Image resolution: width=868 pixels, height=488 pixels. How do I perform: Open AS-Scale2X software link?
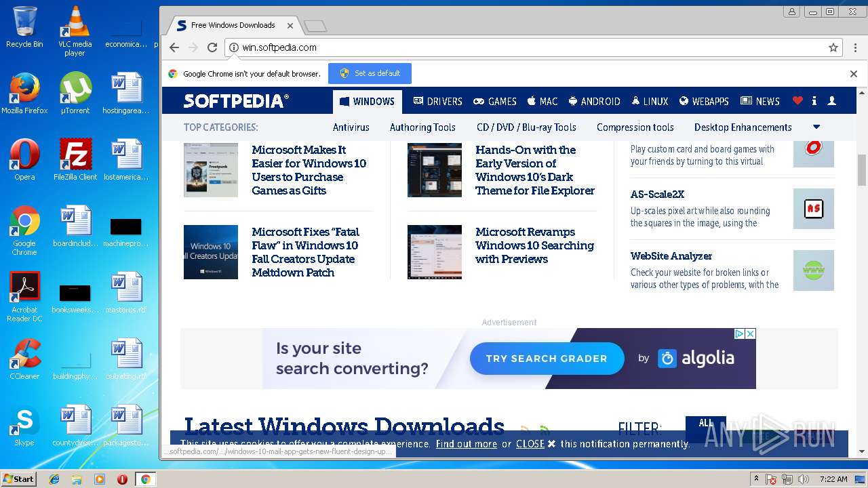coord(657,194)
